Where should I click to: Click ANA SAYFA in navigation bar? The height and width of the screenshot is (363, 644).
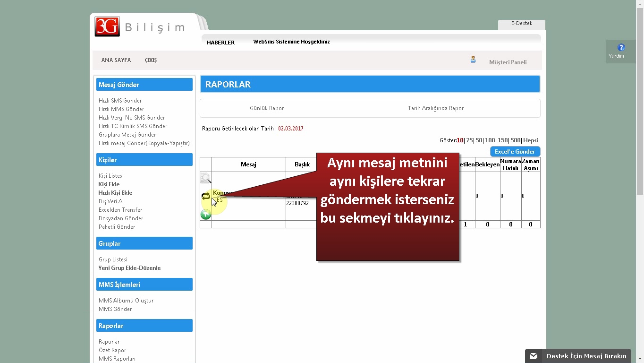(116, 60)
